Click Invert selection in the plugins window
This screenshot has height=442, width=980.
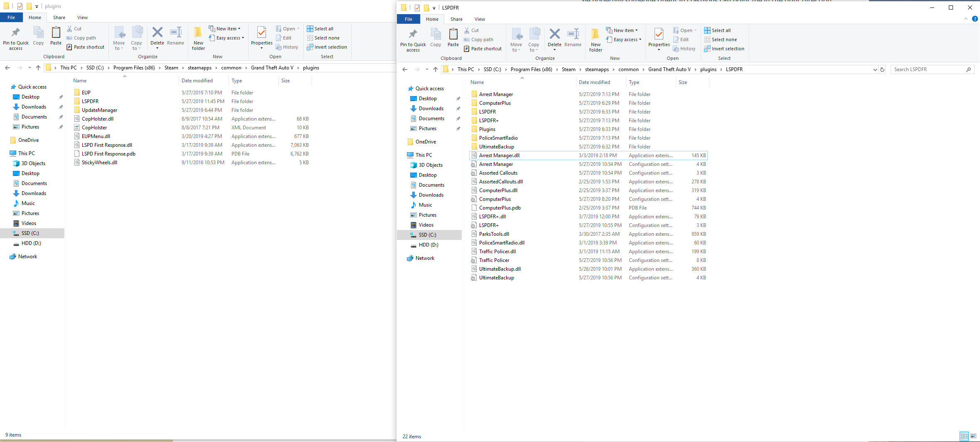point(327,47)
